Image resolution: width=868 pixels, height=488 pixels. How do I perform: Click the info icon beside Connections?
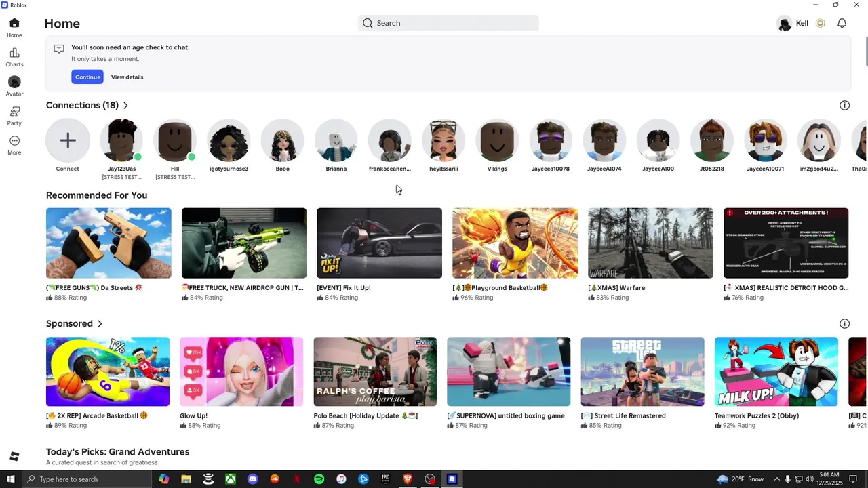coord(844,105)
